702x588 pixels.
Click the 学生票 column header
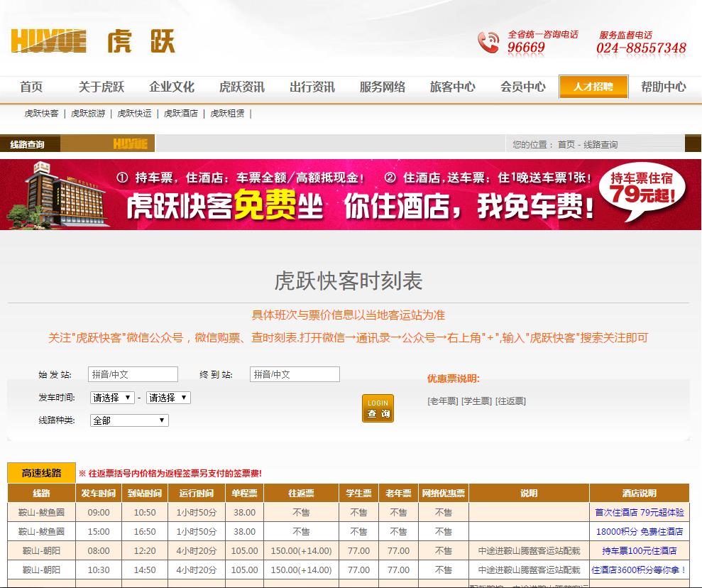(358, 493)
